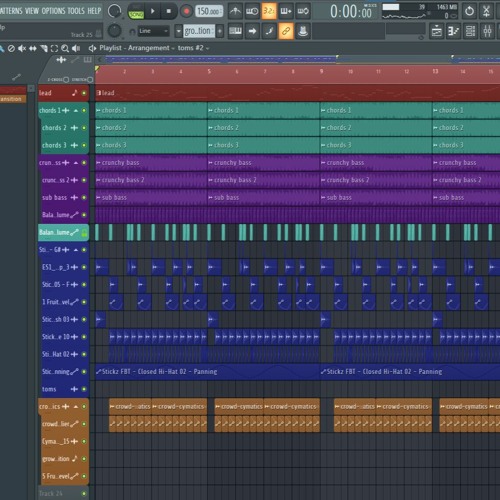Image resolution: width=500 pixels, height=500 pixels.
Task: Mute the chords 3 track
Action: (x=84, y=145)
